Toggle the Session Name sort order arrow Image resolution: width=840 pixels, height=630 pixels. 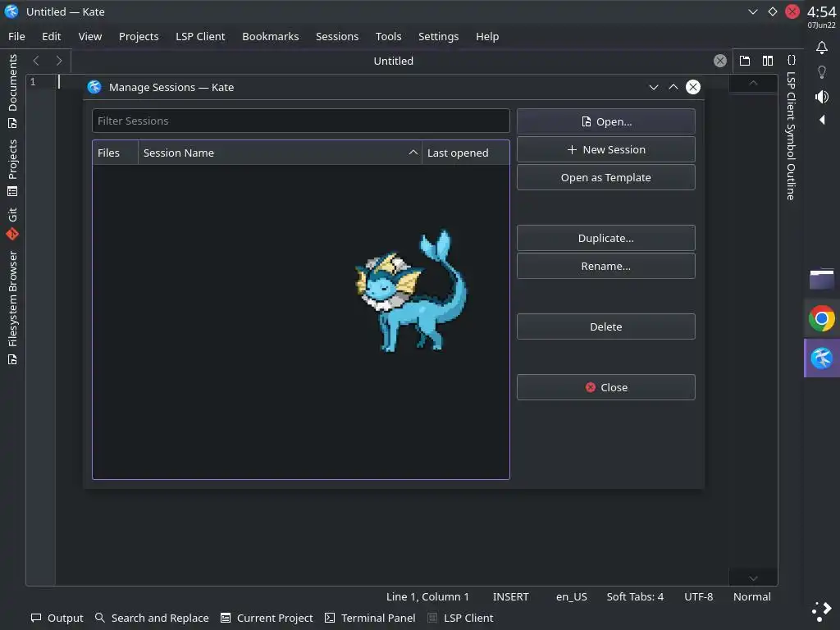(x=413, y=153)
